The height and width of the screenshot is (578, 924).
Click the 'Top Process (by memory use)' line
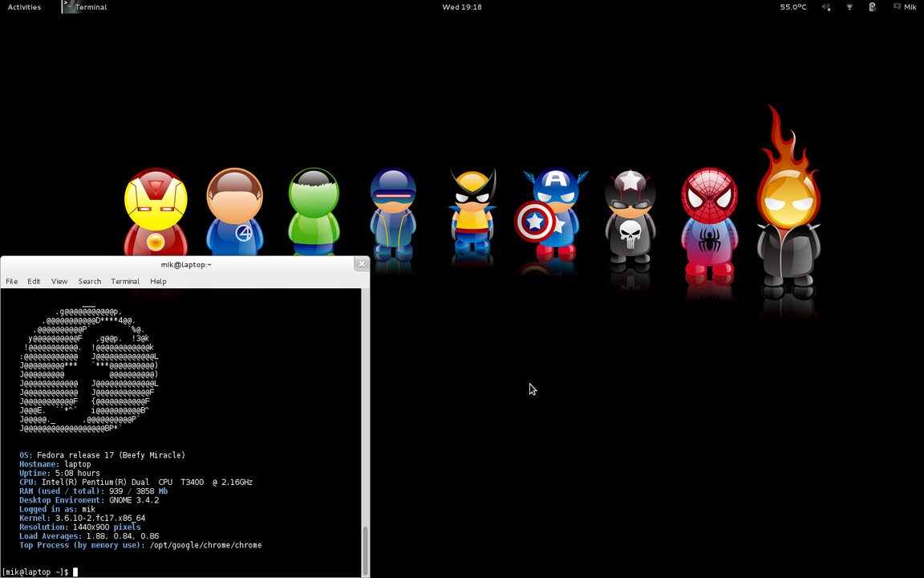click(x=140, y=545)
